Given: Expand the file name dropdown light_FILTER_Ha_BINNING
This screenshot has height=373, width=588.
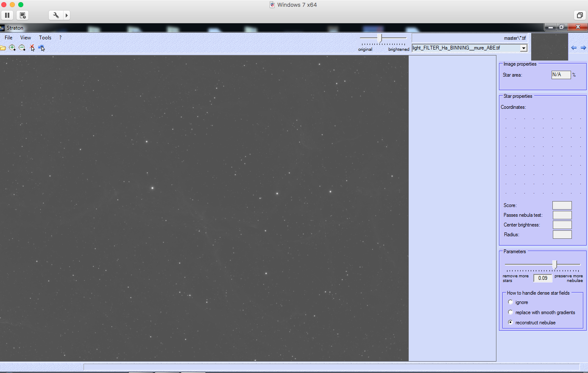Looking at the screenshot, I should (x=524, y=48).
